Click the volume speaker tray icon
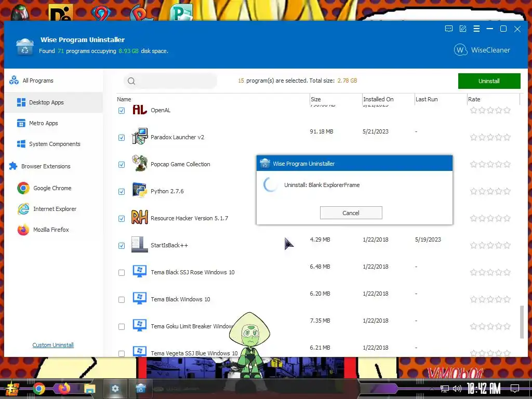 (457, 389)
